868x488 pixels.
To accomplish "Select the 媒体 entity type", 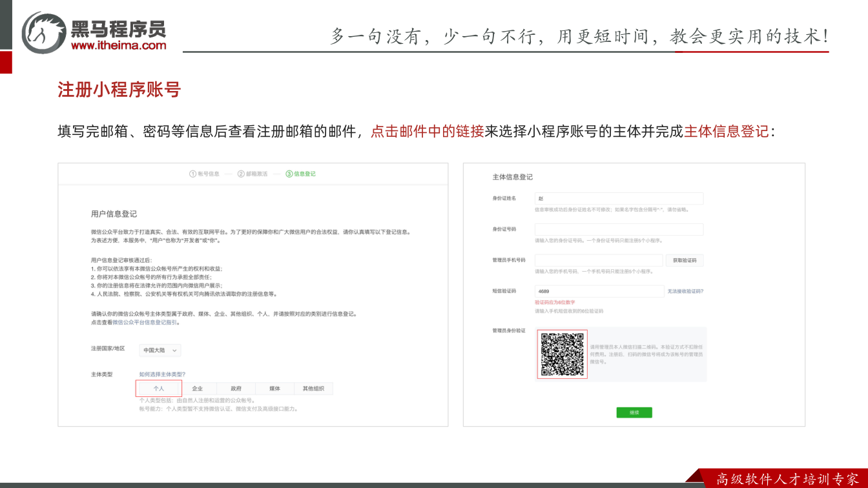I will pyautogui.click(x=275, y=389).
